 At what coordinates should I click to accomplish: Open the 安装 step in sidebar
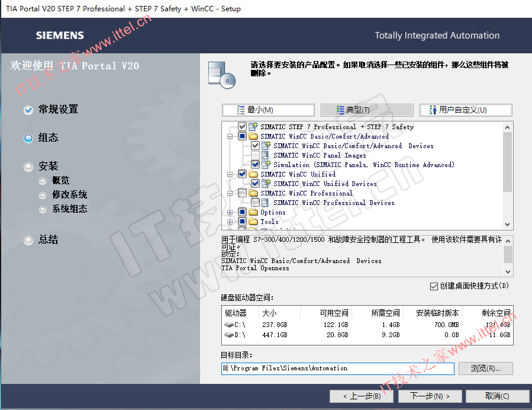(x=41, y=166)
